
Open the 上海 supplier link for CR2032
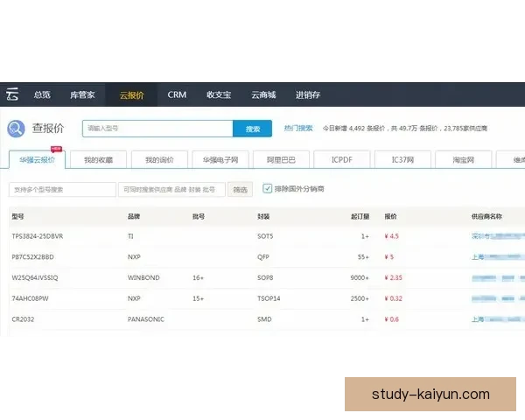[498, 319]
